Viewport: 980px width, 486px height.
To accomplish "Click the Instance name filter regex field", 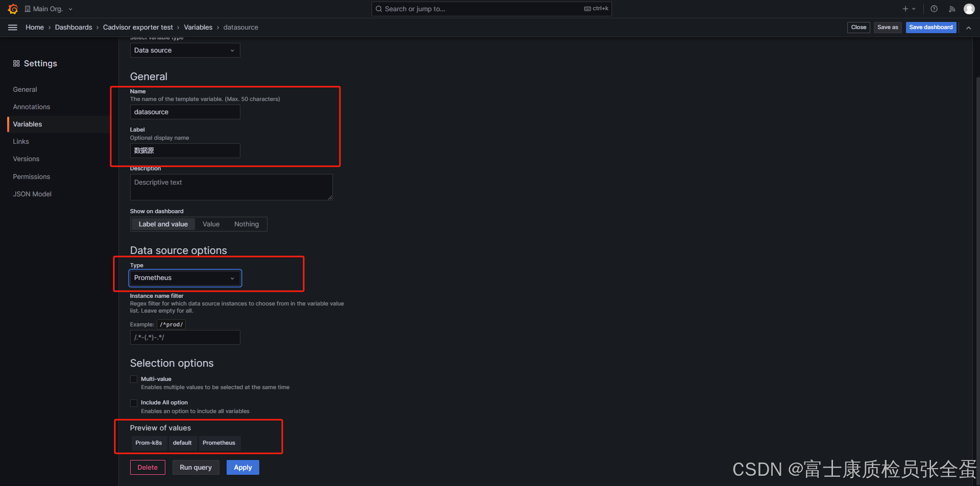I will (x=185, y=337).
